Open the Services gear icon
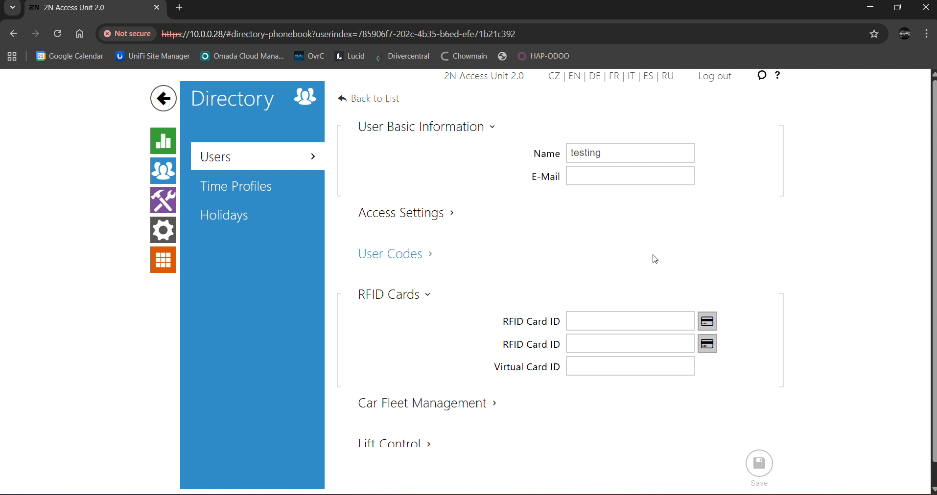Screen dimensions: 937x495 163,230
